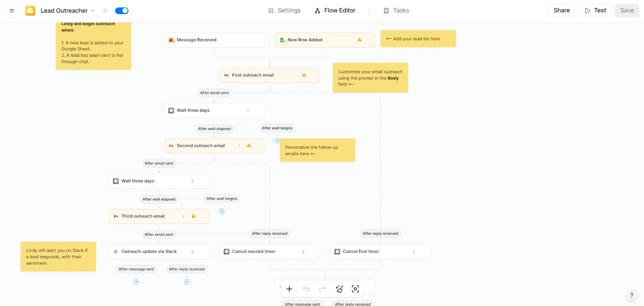This screenshot has width=644, height=306.
Task: Switch to the Flow Editor tab
Action: pyautogui.click(x=335, y=10)
